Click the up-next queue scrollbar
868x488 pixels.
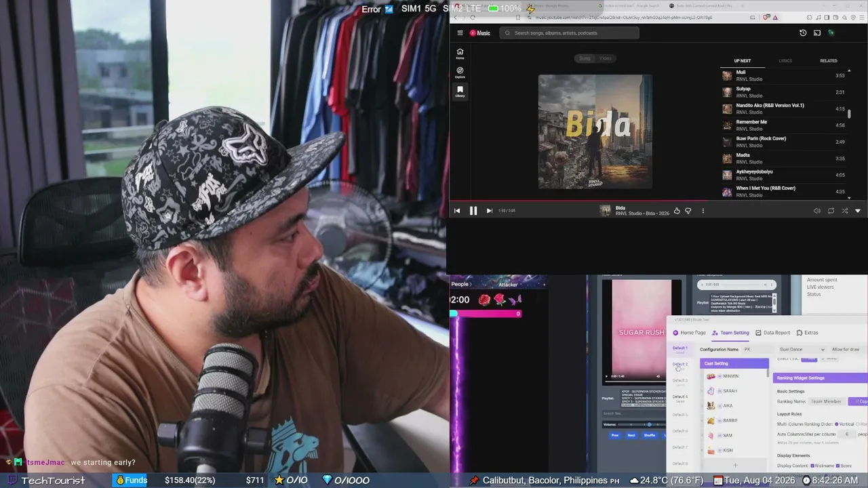pos(849,115)
